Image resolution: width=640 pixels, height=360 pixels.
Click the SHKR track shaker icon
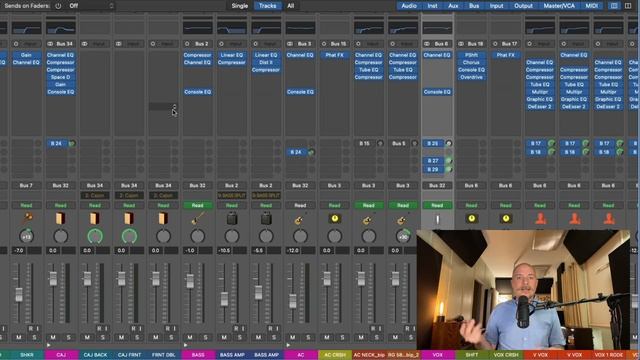click(x=27, y=218)
